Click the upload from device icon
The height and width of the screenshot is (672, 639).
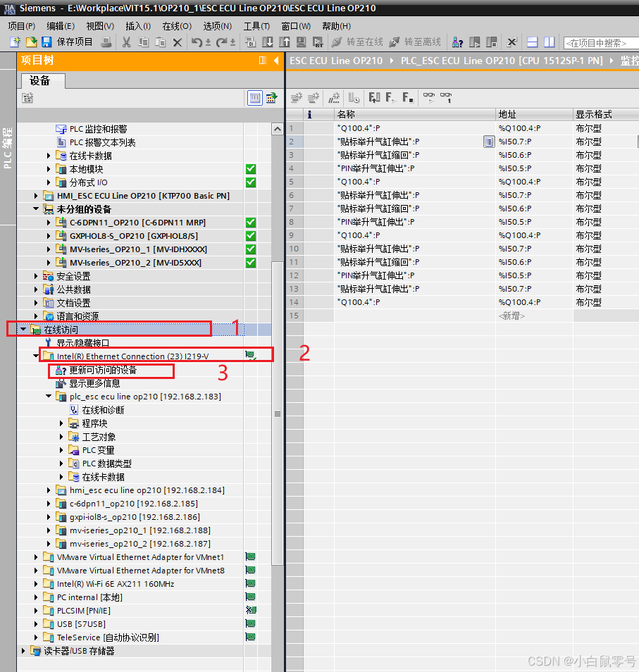(284, 42)
